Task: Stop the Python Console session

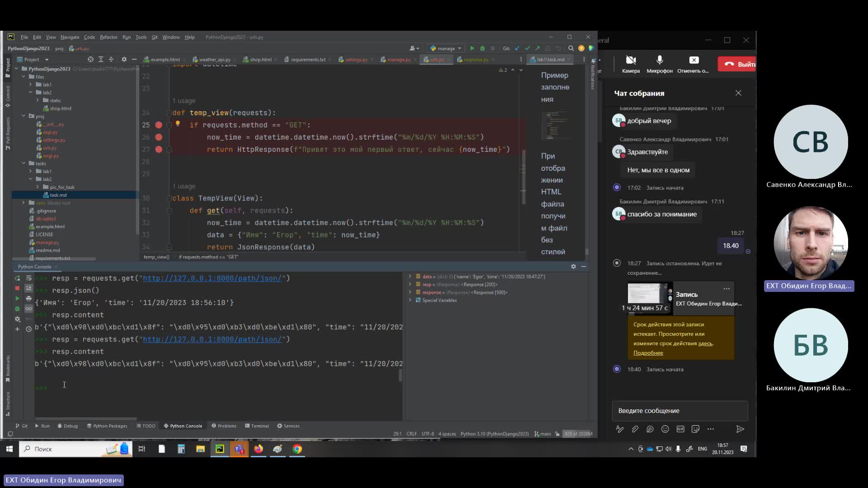Action: click(17, 288)
